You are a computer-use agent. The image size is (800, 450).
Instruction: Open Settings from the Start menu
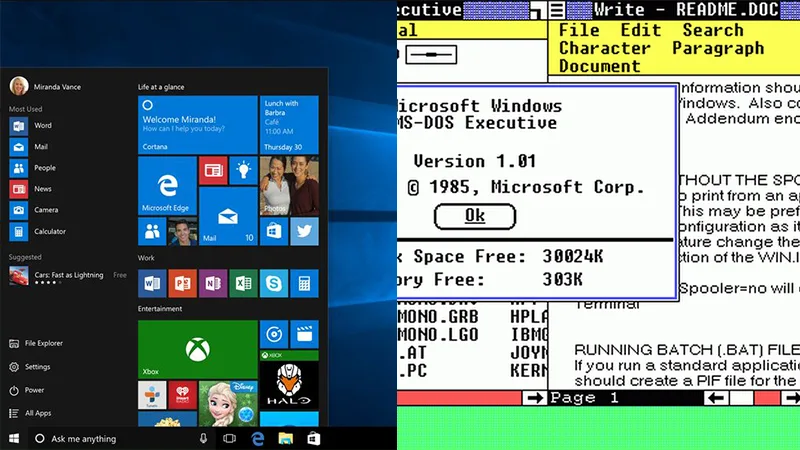click(x=30, y=367)
